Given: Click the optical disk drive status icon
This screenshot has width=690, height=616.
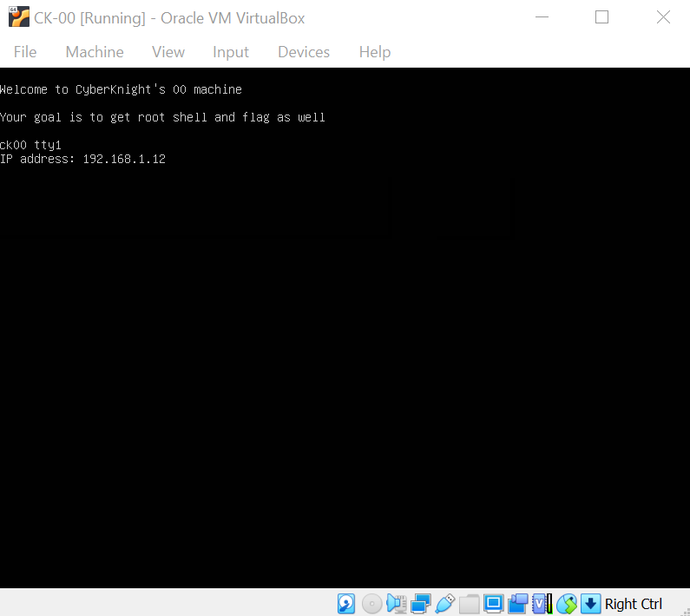Looking at the screenshot, I should tap(371, 604).
